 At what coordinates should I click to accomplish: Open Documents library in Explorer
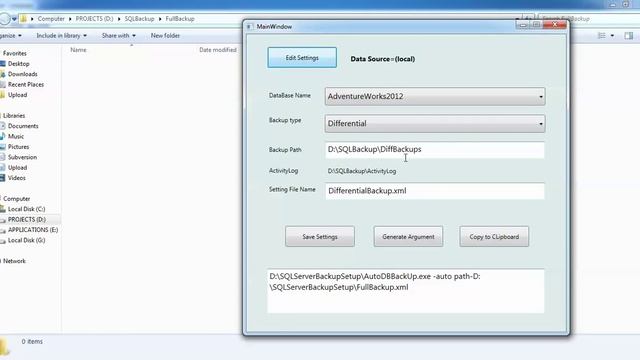pyautogui.click(x=23, y=126)
